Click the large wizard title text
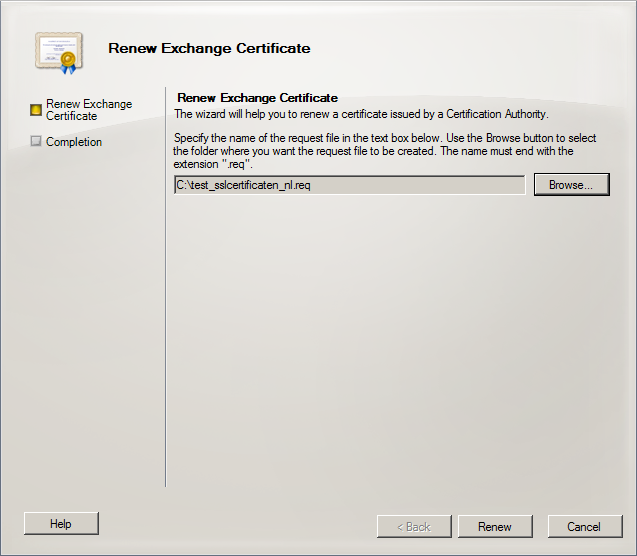This screenshot has height=556, width=637. pyautogui.click(x=209, y=48)
